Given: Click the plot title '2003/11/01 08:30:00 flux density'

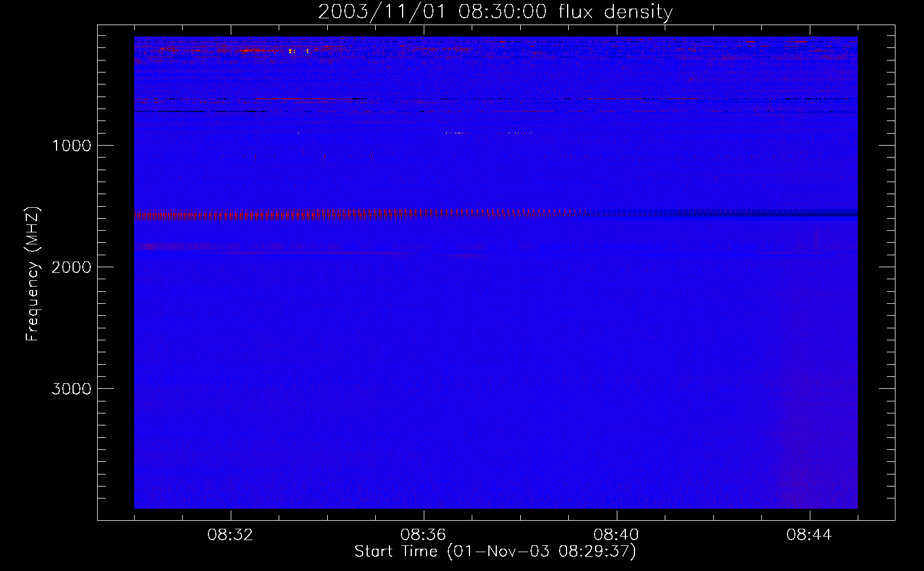Looking at the screenshot, I should (495, 12).
